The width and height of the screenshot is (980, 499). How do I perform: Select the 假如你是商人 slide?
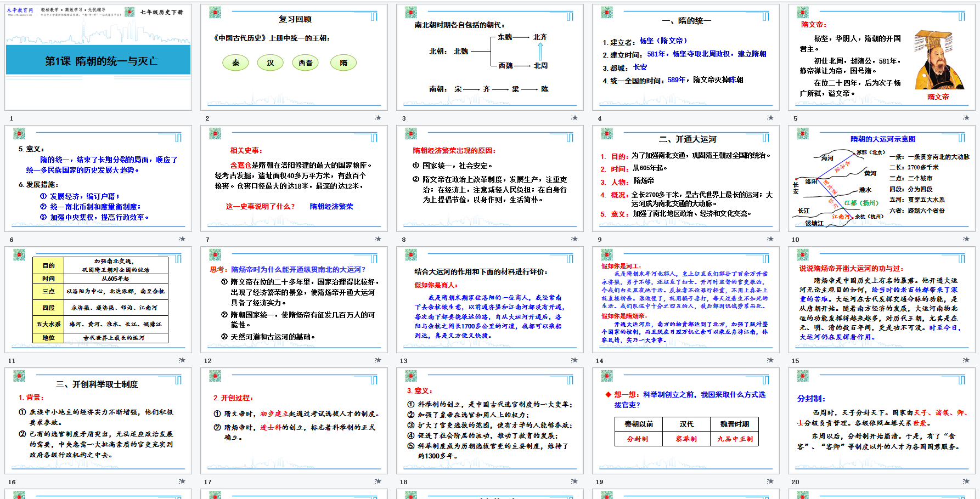click(x=490, y=300)
